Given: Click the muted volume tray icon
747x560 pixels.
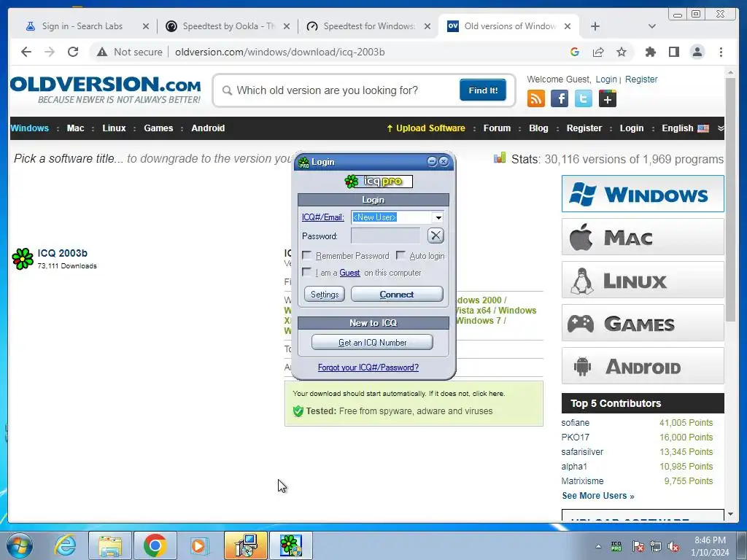Looking at the screenshot, I should [x=673, y=546].
